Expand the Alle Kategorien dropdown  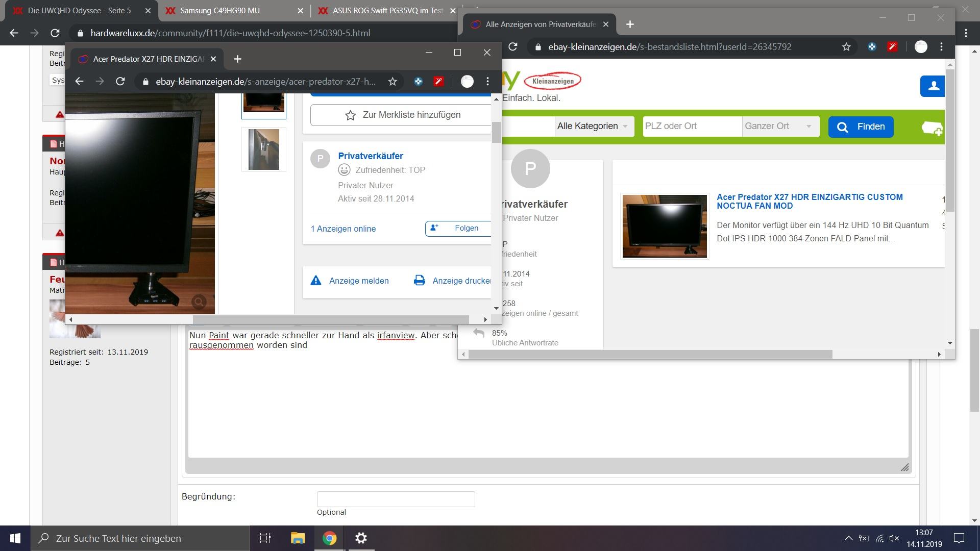(x=594, y=126)
